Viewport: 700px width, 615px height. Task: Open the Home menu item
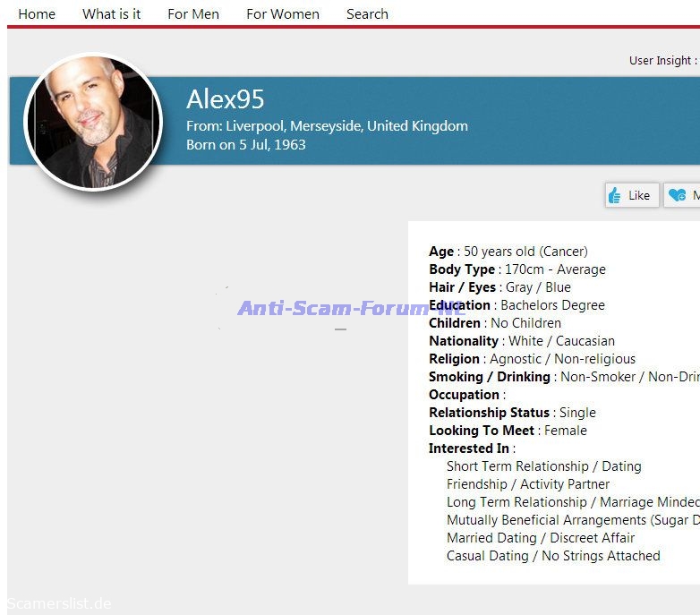click(37, 14)
